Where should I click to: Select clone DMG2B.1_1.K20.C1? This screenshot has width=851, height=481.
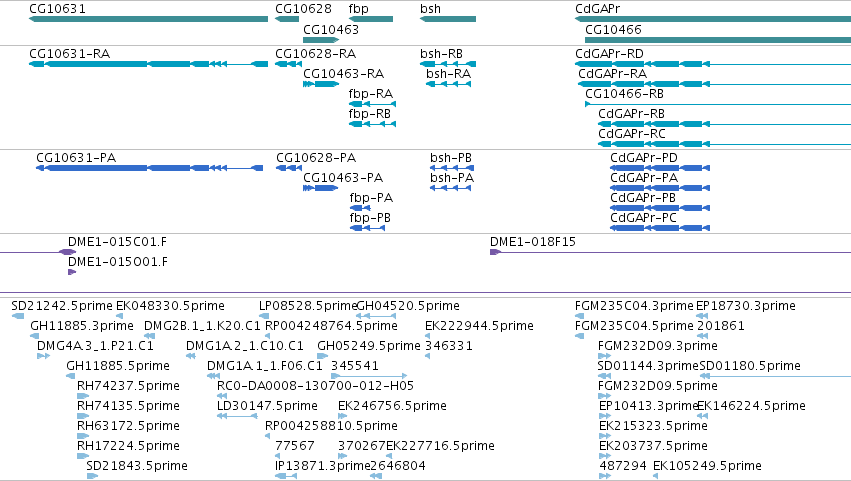(149, 336)
